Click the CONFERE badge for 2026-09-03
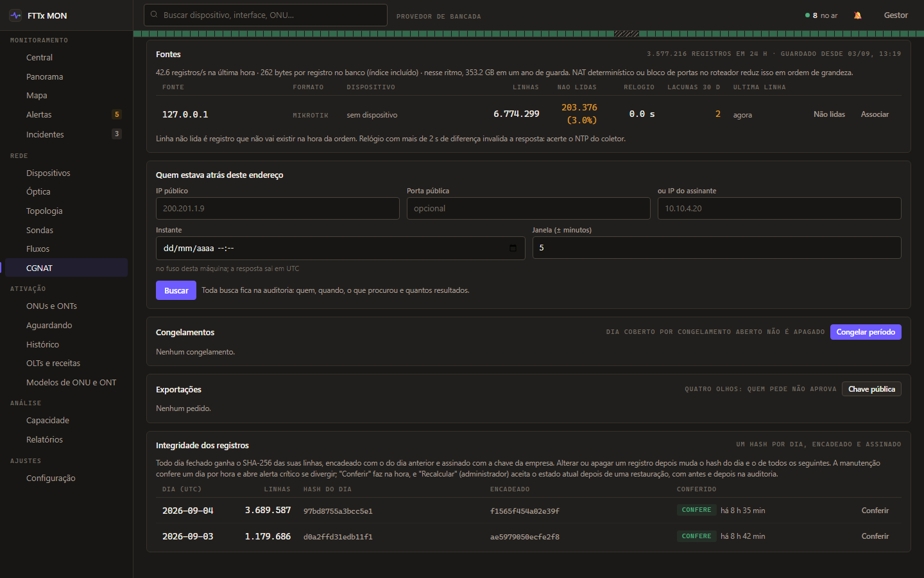The image size is (924, 578). tap(696, 536)
